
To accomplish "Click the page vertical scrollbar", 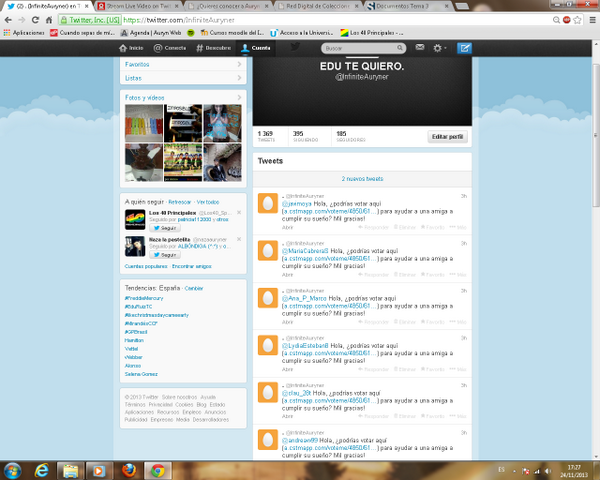I will click(595, 134).
